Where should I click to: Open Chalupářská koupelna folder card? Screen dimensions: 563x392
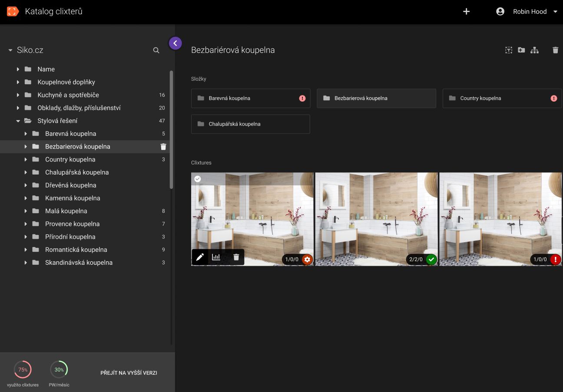251,124
